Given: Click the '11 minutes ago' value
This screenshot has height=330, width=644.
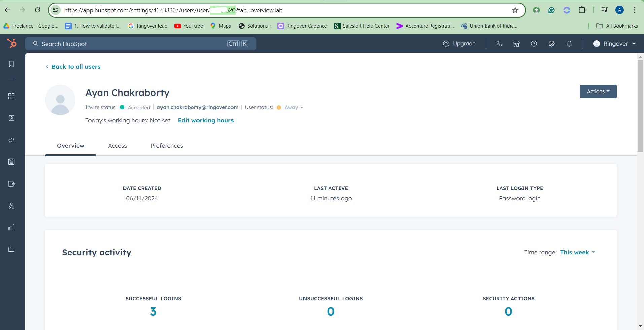Looking at the screenshot, I should pyautogui.click(x=331, y=198).
